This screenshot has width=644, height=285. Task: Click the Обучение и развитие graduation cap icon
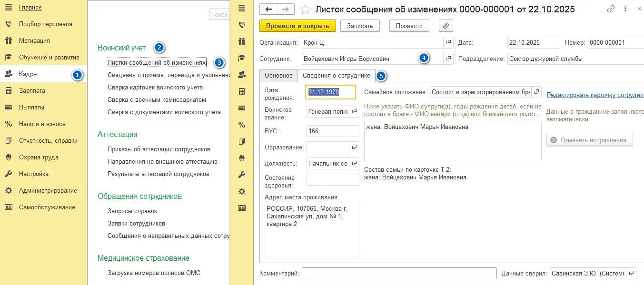click(x=8, y=58)
